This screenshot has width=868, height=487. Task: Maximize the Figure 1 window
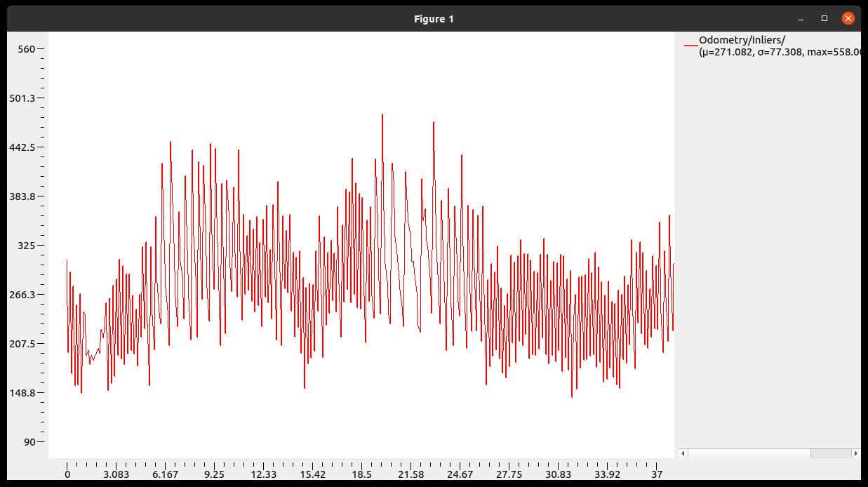pyautogui.click(x=824, y=18)
